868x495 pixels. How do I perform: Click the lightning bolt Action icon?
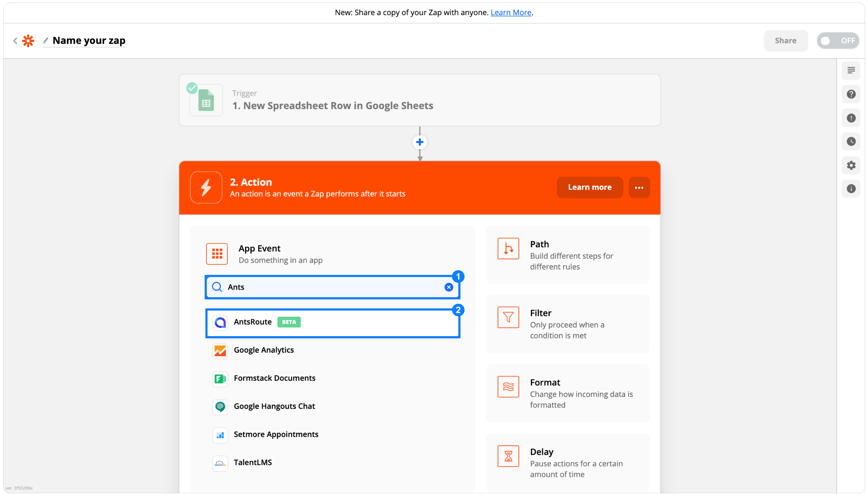point(206,187)
